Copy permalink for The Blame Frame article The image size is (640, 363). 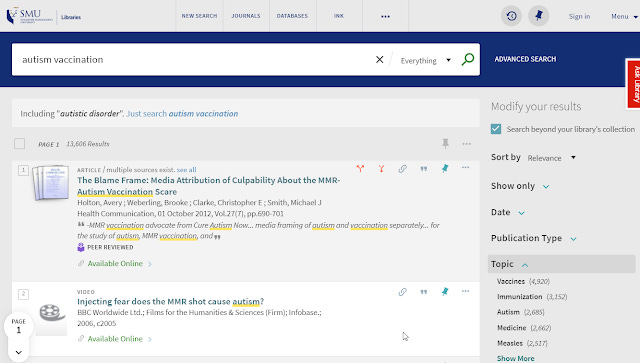coord(402,168)
